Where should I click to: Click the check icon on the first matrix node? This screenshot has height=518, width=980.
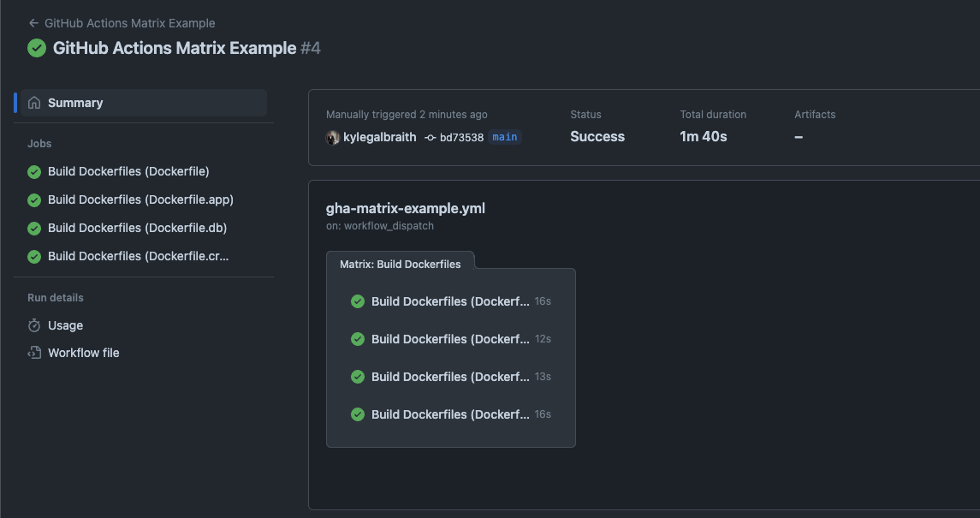click(357, 301)
